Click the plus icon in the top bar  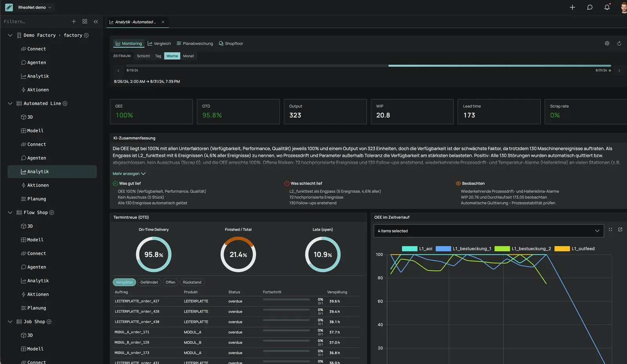pyautogui.click(x=572, y=7)
